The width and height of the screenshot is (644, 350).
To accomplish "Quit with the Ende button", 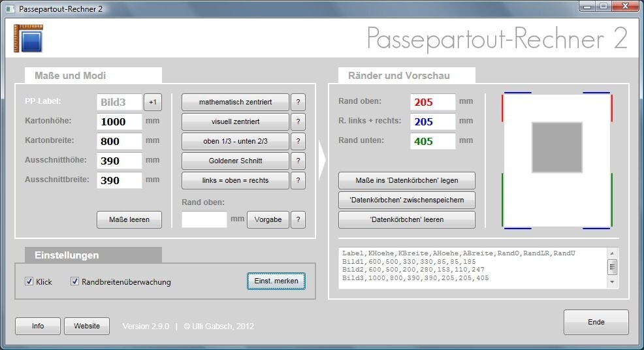I will tap(596, 322).
